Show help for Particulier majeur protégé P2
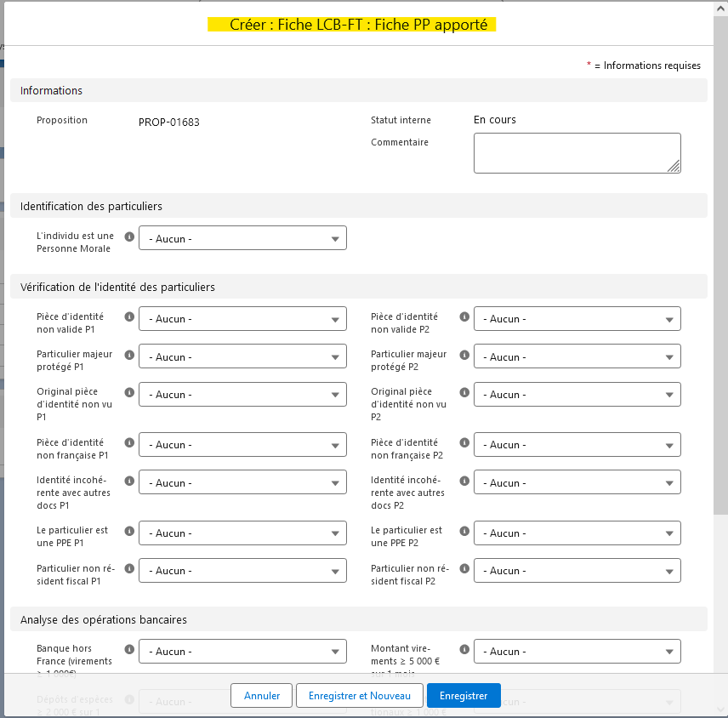728x718 pixels. [x=464, y=355]
